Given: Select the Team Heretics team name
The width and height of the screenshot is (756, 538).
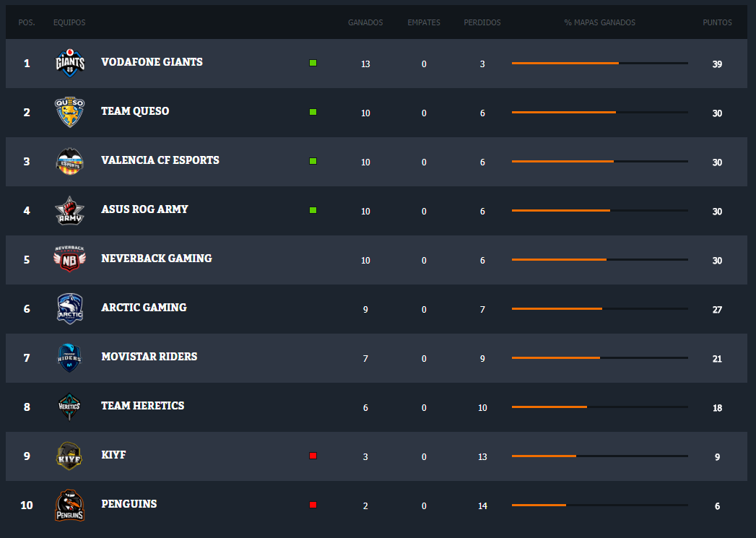Looking at the screenshot, I should point(143,406).
